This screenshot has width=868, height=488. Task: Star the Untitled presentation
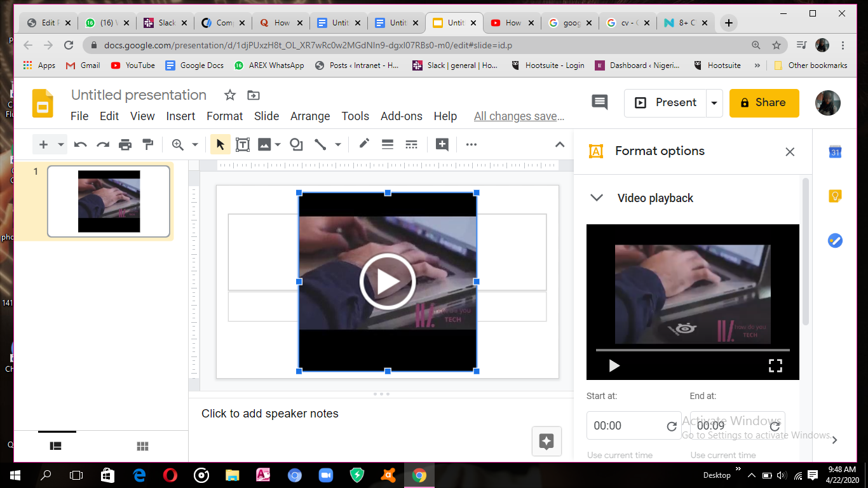pyautogui.click(x=230, y=95)
